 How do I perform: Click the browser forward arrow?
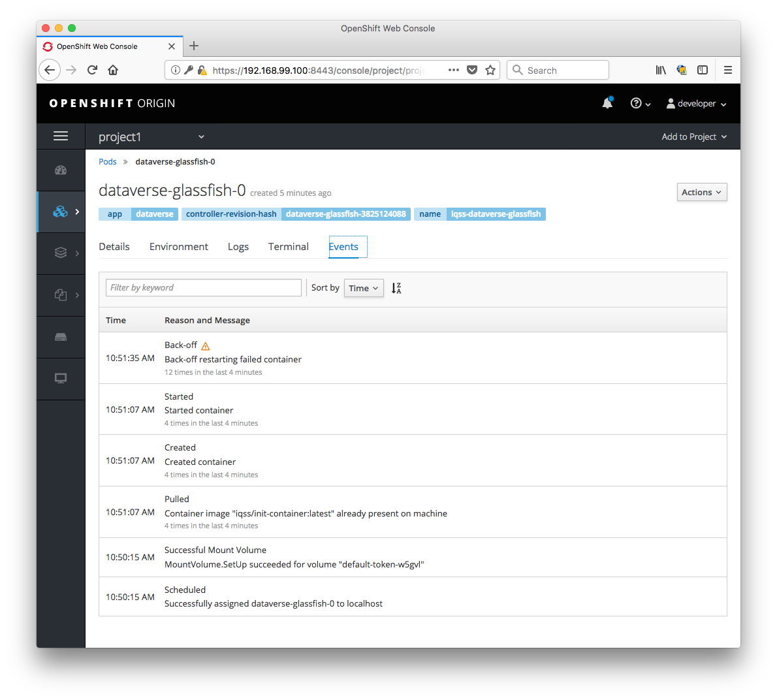pos(71,70)
